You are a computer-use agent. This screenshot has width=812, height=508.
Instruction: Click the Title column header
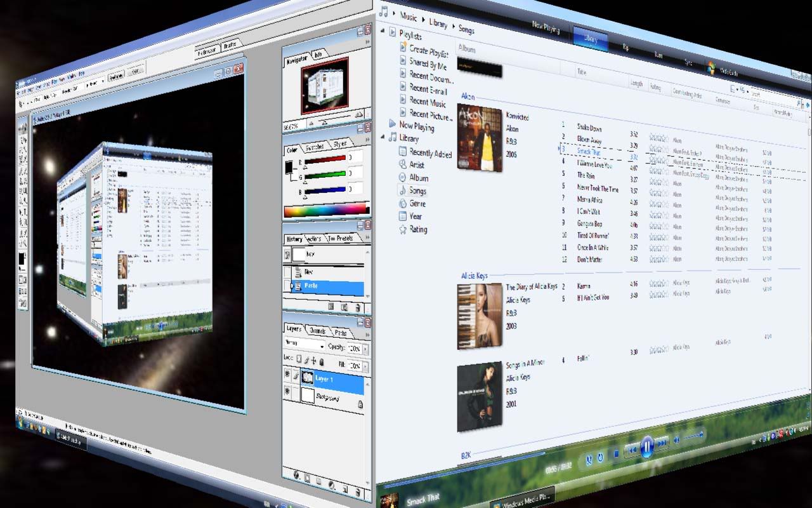582,72
